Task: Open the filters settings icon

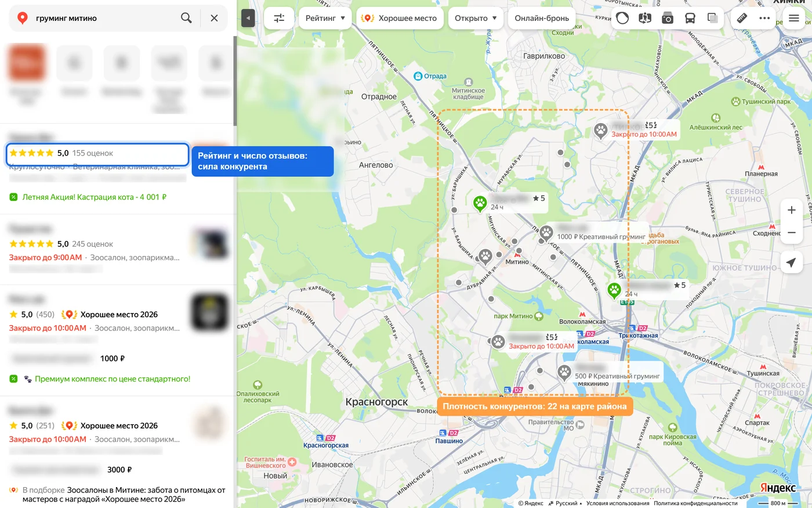Action: click(279, 18)
